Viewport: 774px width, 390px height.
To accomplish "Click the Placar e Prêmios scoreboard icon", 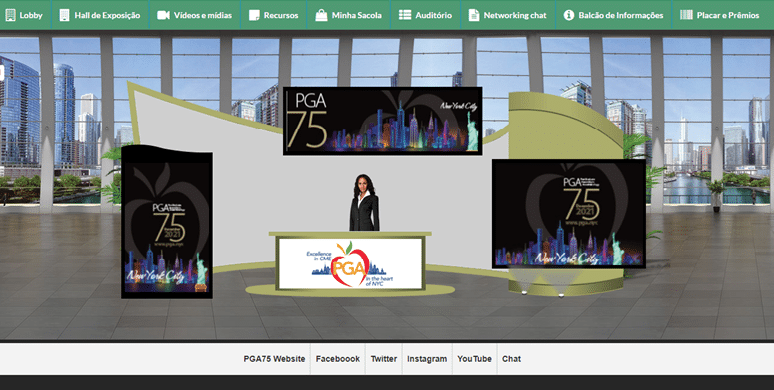I will coord(686,15).
